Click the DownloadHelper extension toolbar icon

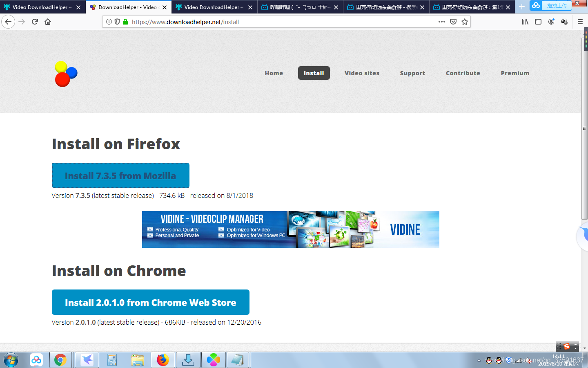point(564,22)
